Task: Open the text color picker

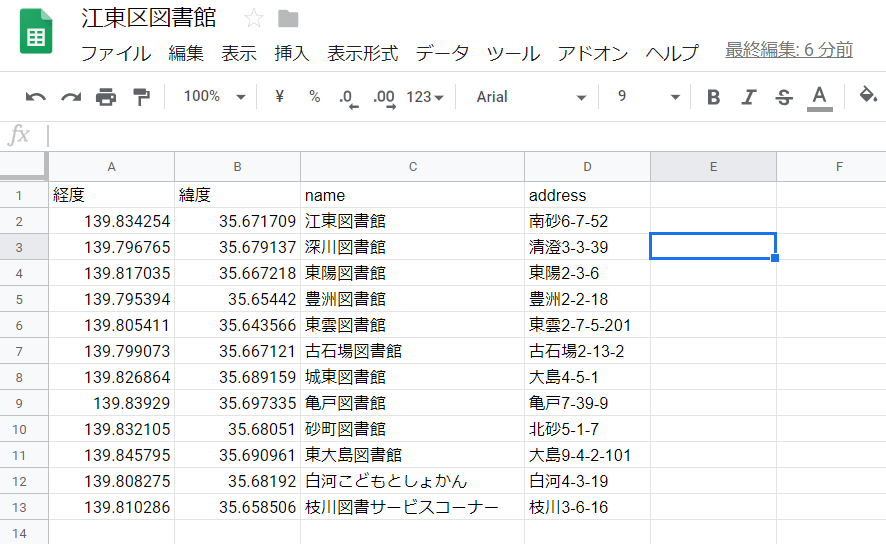Action: coord(819,98)
